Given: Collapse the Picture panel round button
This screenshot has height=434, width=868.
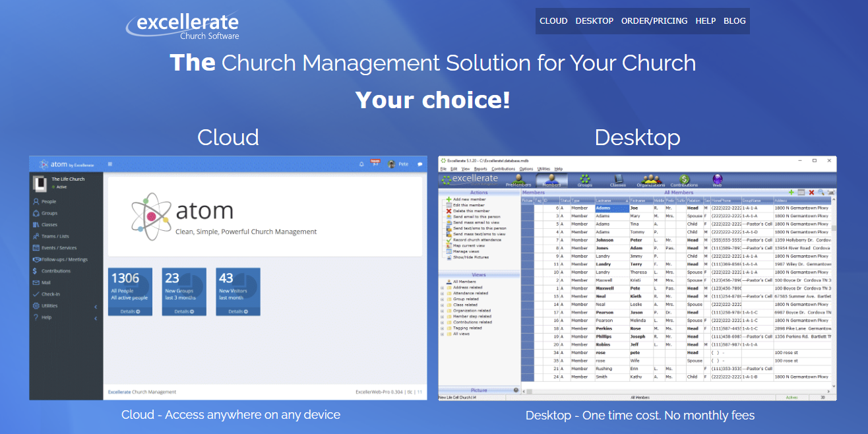Looking at the screenshot, I should coord(516,390).
